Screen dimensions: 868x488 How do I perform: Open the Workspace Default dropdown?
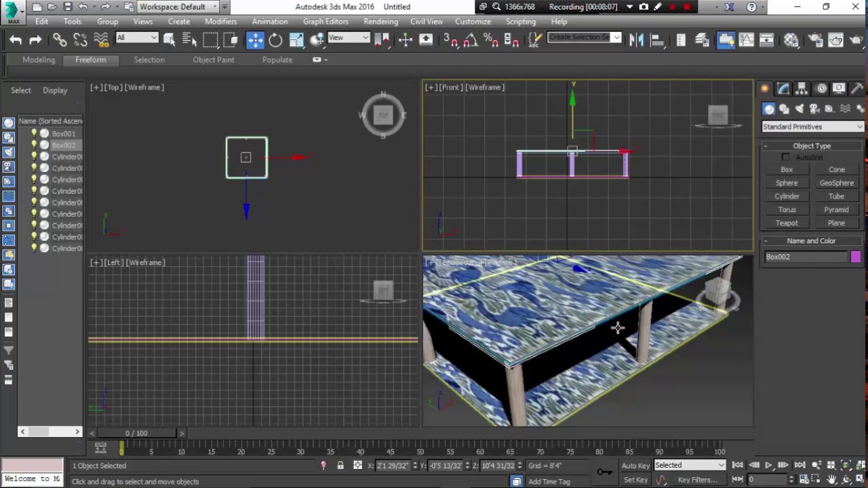point(179,7)
